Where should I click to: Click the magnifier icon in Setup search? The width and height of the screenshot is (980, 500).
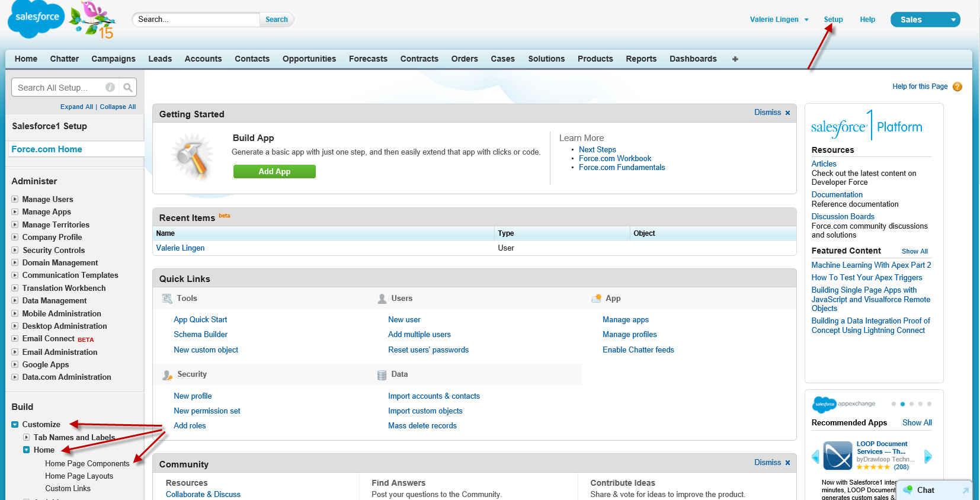127,88
